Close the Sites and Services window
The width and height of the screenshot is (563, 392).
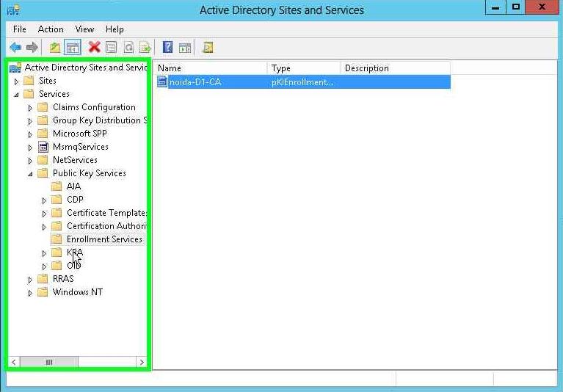coord(542,7)
